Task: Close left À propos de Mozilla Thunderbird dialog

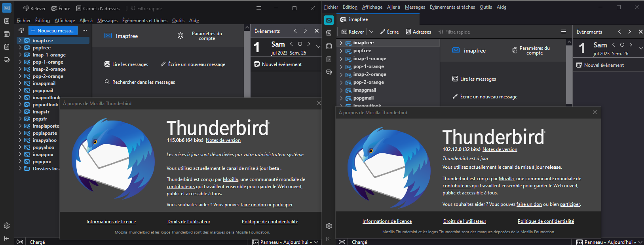Action: [x=319, y=103]
